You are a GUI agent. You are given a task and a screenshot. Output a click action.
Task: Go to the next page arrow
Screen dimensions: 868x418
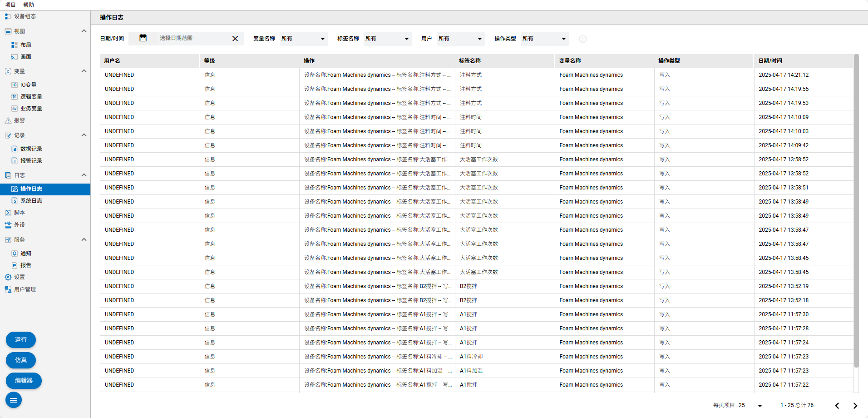[x=855, y=406]
